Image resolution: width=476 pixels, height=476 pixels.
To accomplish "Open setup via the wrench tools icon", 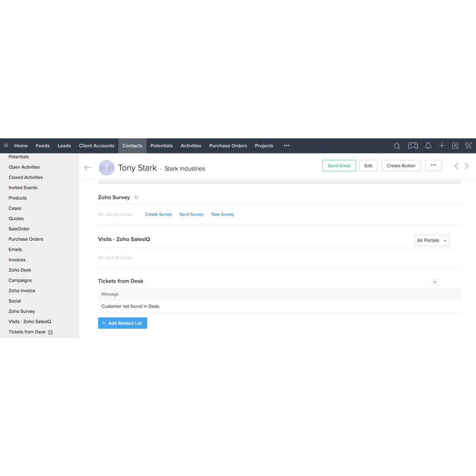I will click(468, 146).
